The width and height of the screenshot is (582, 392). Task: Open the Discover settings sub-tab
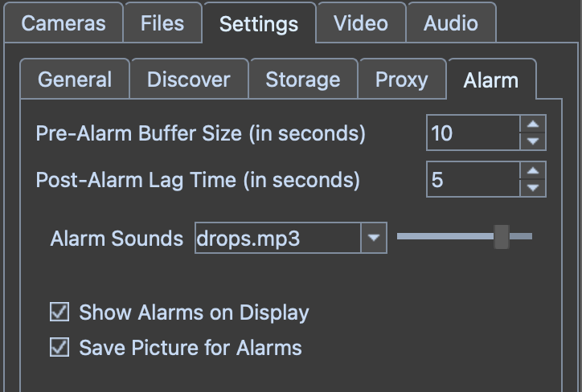(x=188, y=80)
